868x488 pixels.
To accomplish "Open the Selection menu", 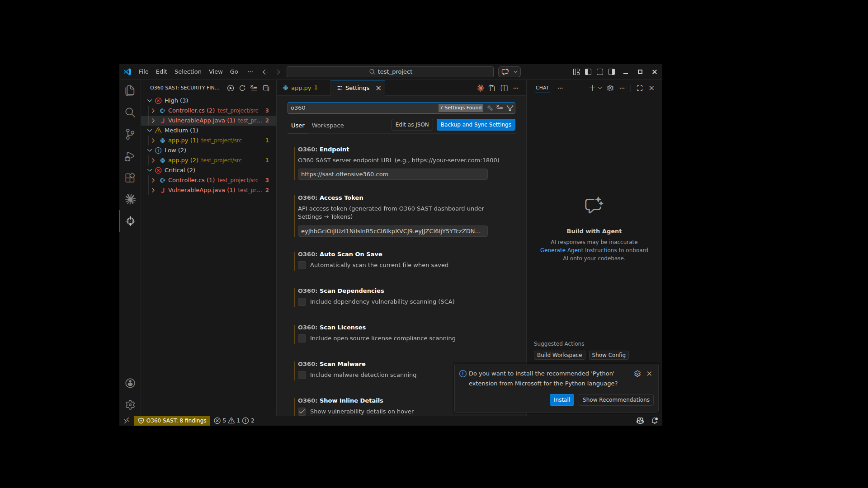I will (x=188, y=71).
